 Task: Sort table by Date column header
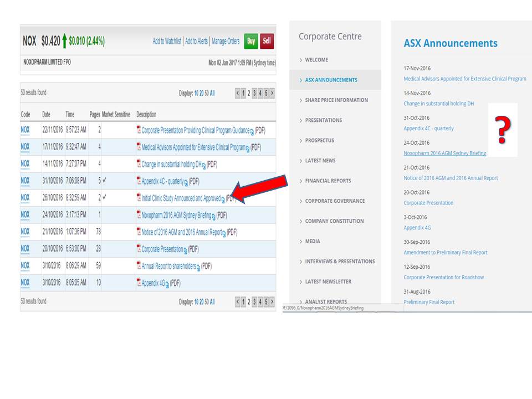pyautogui.click(x=46, y=114)
